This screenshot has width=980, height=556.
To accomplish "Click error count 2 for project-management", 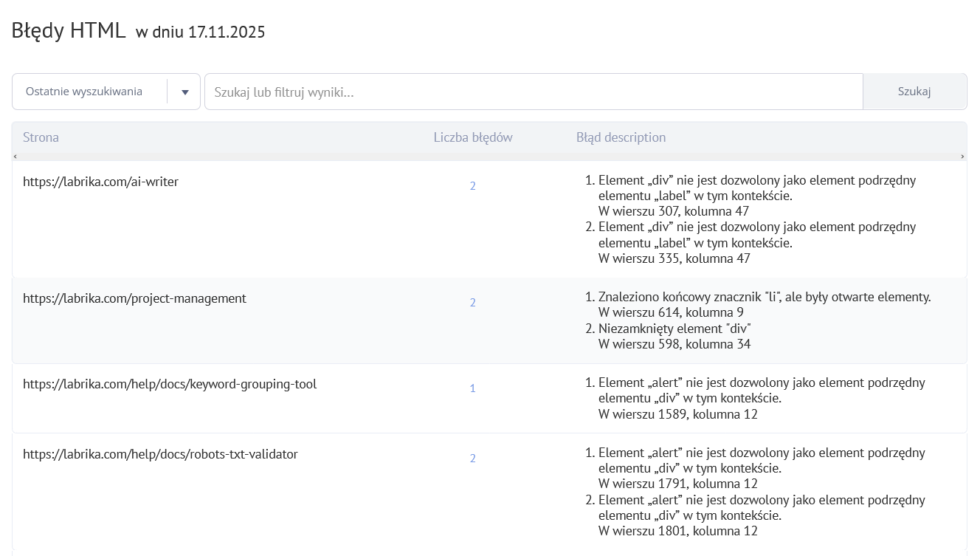I will [472, 303].
